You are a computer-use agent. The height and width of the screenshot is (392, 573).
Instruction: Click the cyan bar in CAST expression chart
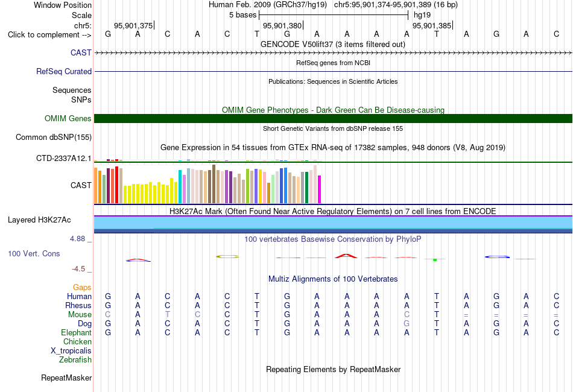click(180, 187)
